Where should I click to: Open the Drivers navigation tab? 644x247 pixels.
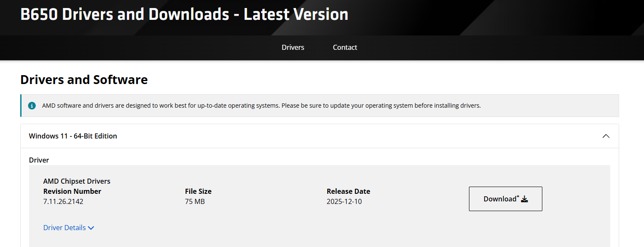point(293,47)
